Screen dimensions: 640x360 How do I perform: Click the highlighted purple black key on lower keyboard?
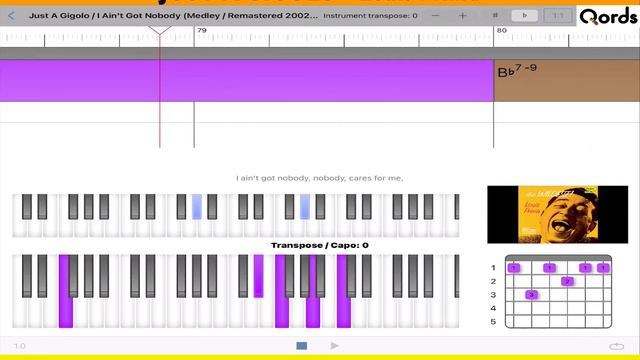click(x=258, y=276)
